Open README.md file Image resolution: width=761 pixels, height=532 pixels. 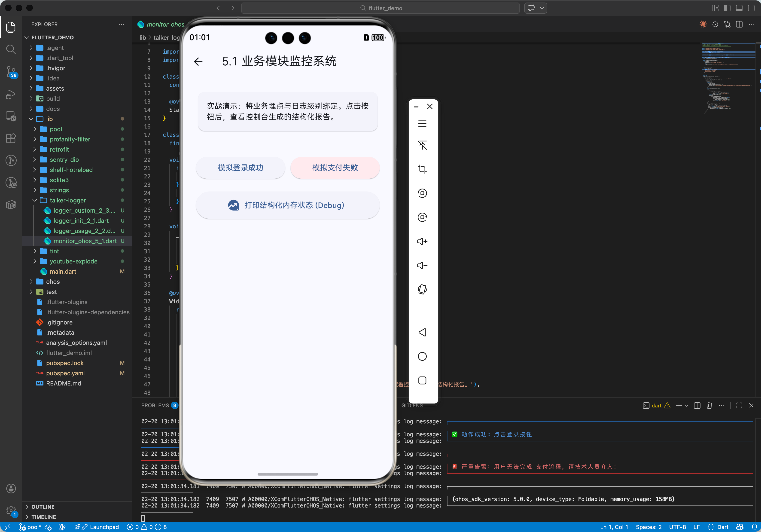[64, 383]
